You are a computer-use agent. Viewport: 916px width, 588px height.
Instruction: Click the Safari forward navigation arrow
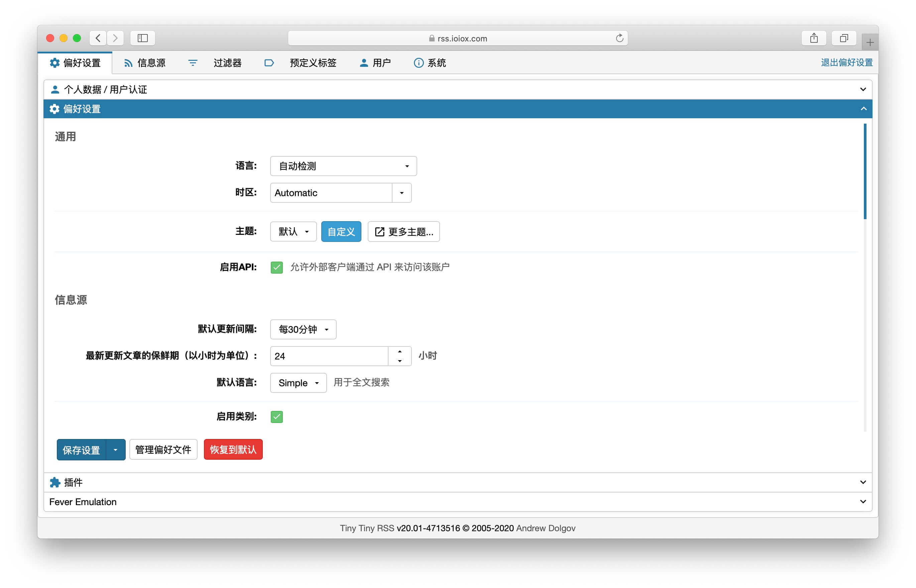pos(115,38)
